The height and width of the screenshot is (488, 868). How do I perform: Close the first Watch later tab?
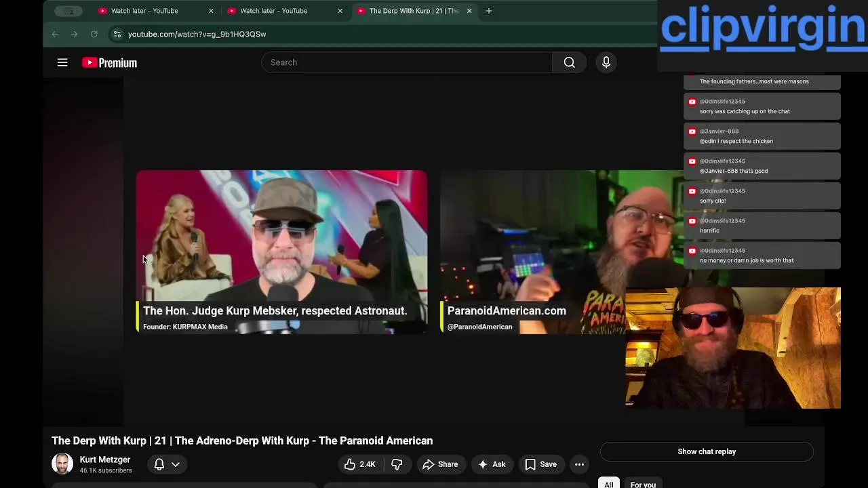211,11
